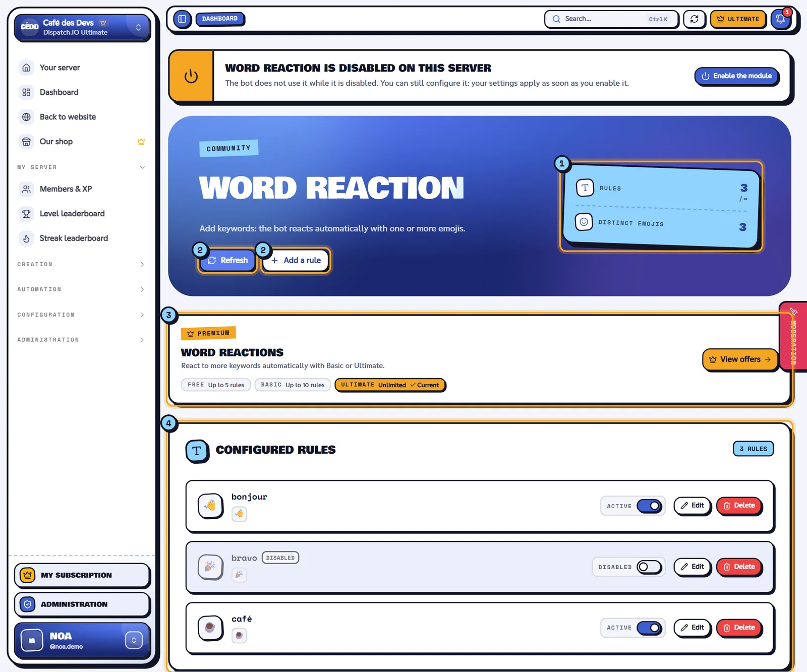Edit the bonjour rule
This screenshot has width=807, height=672.
692,506
